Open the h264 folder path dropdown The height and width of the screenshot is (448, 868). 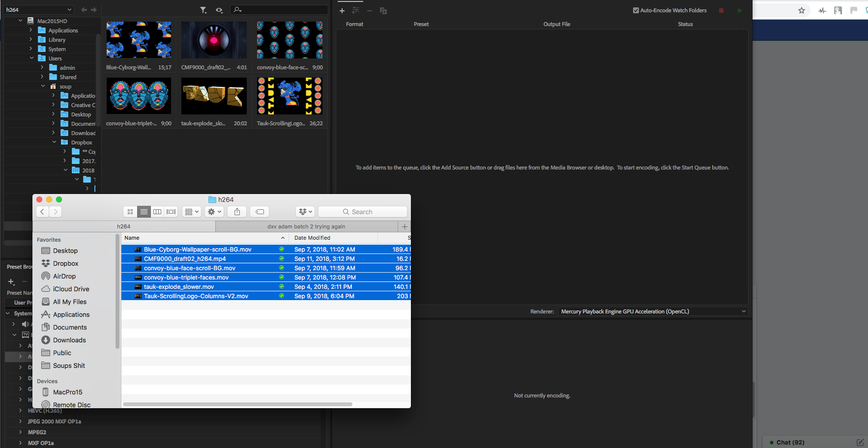(39, 10)
